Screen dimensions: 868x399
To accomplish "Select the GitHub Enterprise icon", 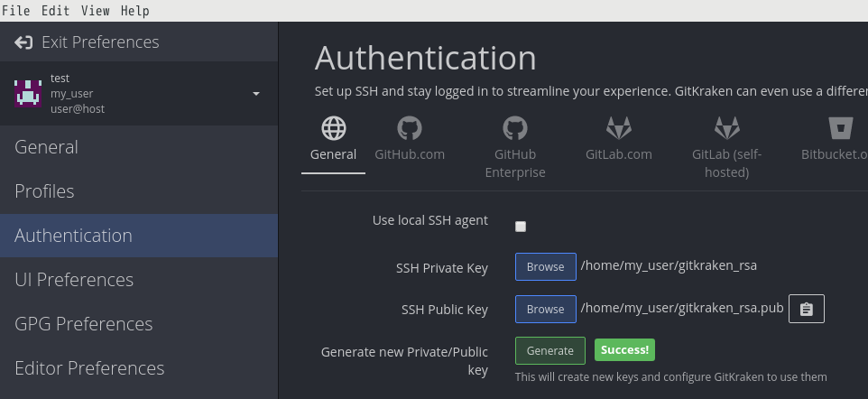I will pos(515,127).
